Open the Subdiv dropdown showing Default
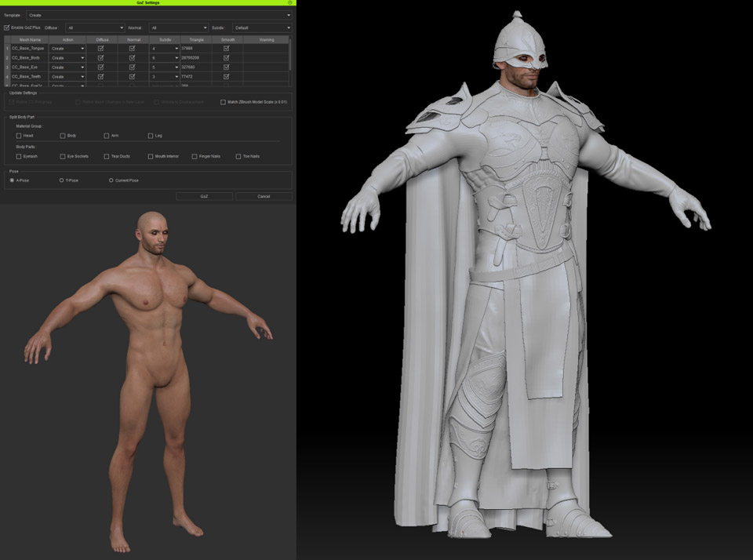This screenshot has width=753, height=560. tap(260, 27)
